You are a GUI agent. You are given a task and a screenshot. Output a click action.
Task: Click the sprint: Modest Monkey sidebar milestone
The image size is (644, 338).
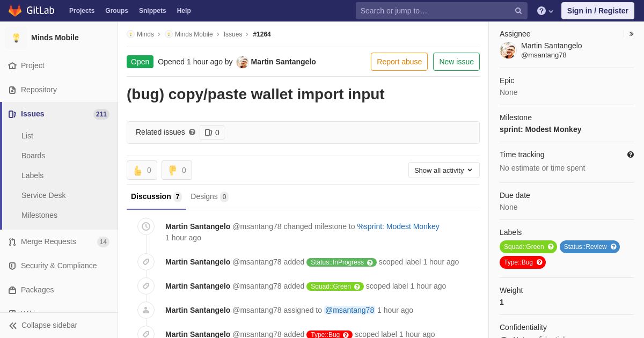pyautogui.click(x=540, y=129)
